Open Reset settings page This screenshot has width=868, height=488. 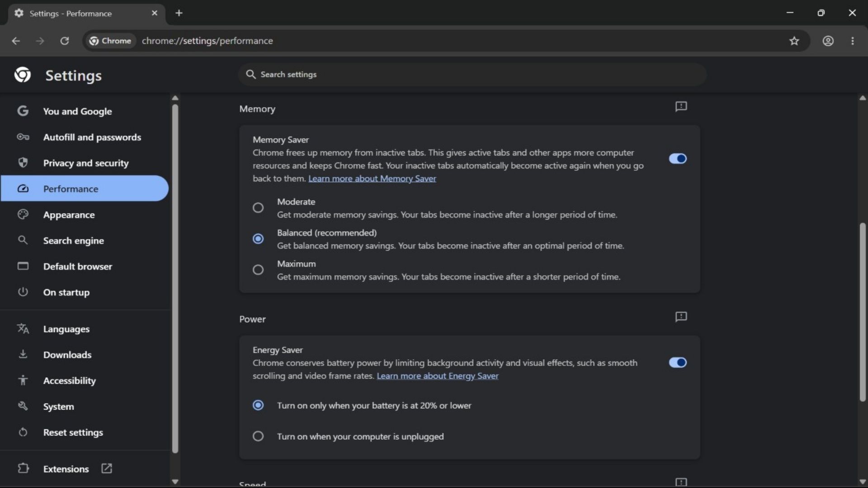[x=85, y=432]
